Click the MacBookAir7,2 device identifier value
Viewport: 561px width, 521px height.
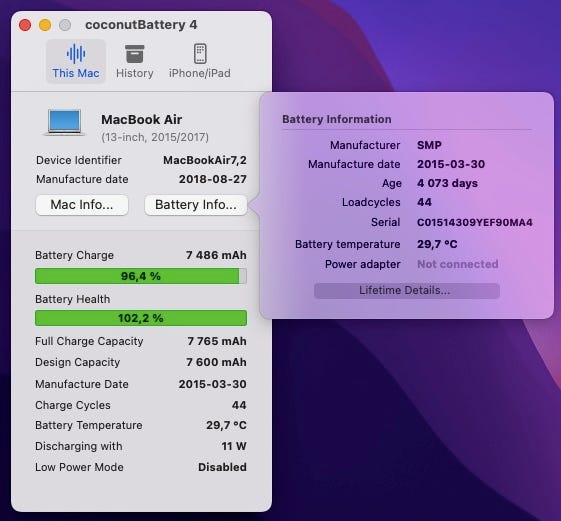tap(205, 160)
